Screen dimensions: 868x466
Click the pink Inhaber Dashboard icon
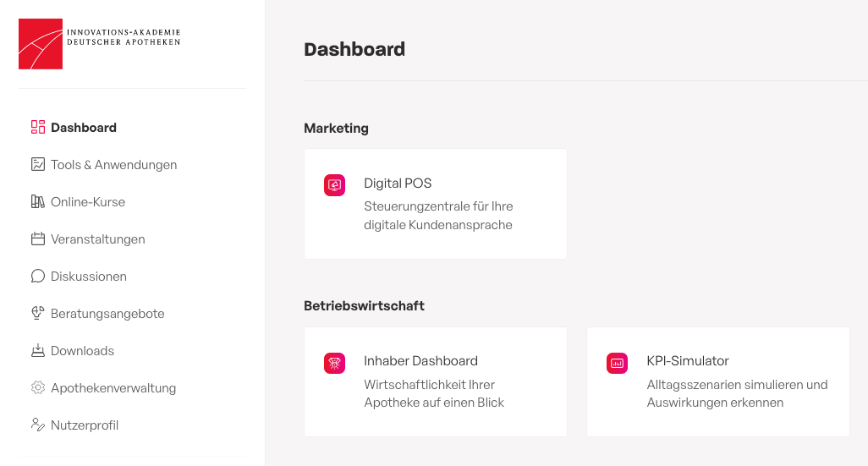(x=334, y=363)
